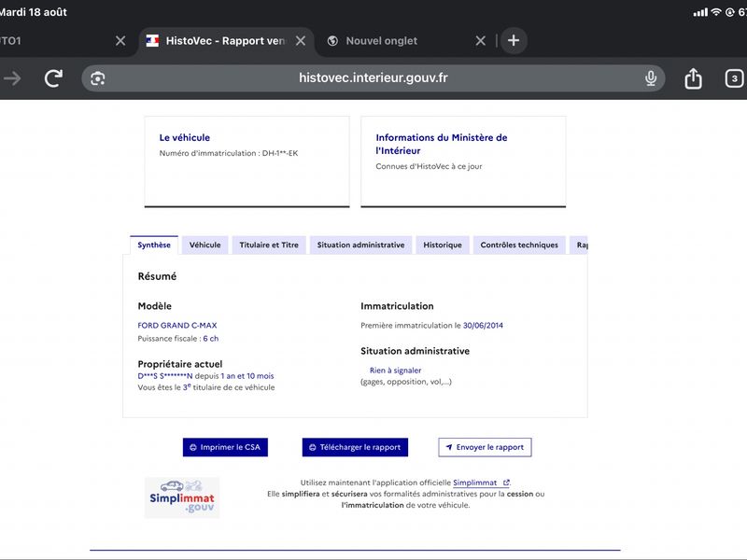
Task: Show the open tabs counter
Action: click(x=734, y=78)
